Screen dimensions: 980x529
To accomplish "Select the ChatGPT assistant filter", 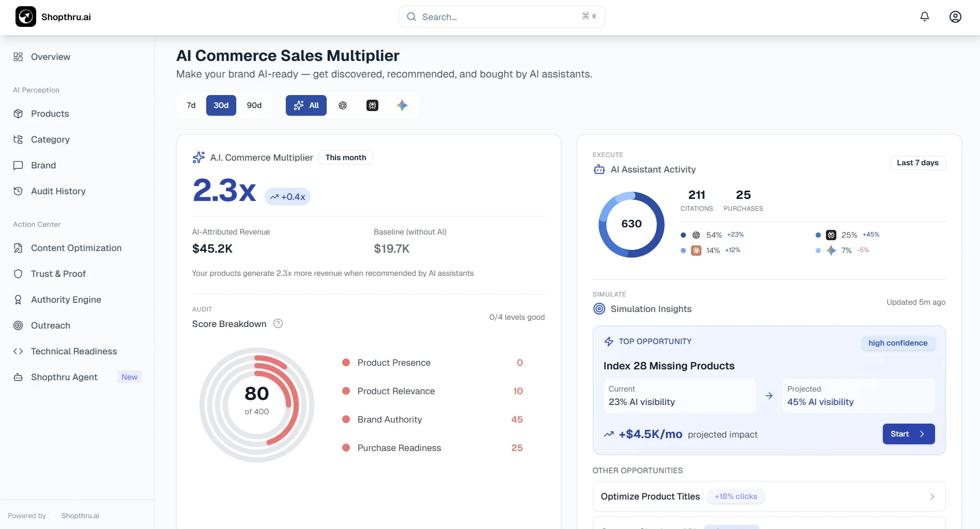I will point(343,105).
